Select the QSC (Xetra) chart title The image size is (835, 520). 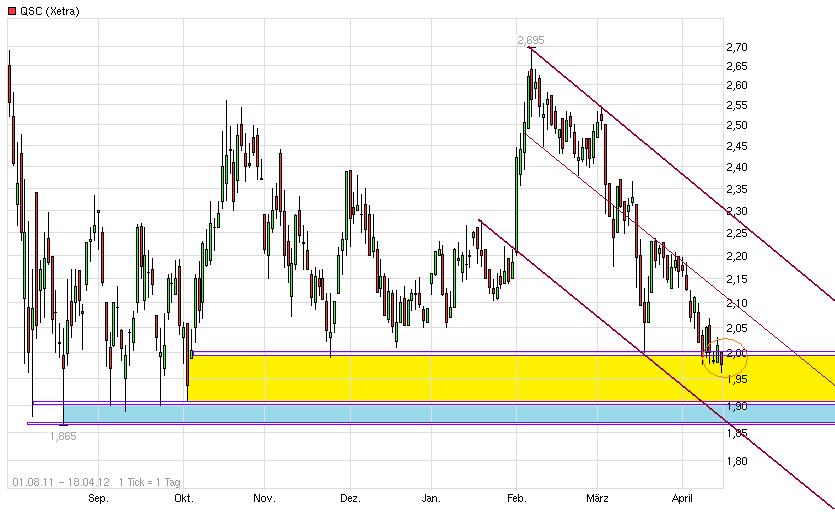pyautogui.click(x=50, y=11)
